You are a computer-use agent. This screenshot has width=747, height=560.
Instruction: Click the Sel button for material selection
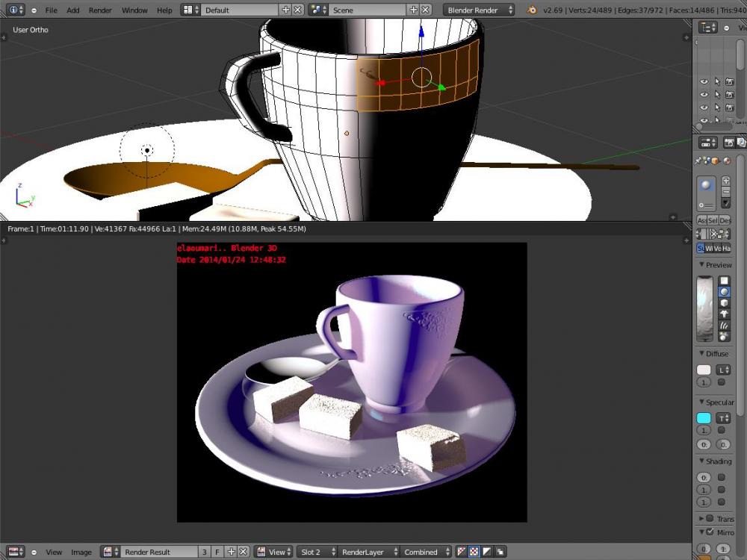[x=713, y=220]
